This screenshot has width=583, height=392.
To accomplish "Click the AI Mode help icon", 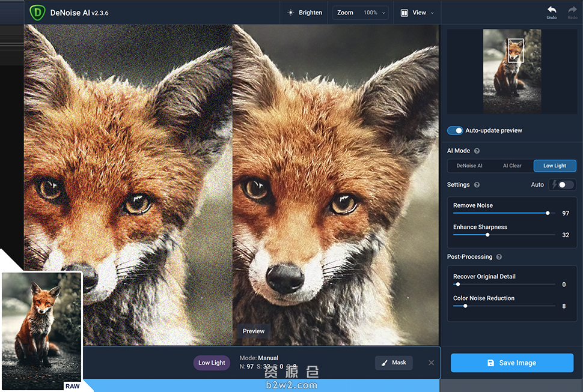I will [x=477, y=151].
